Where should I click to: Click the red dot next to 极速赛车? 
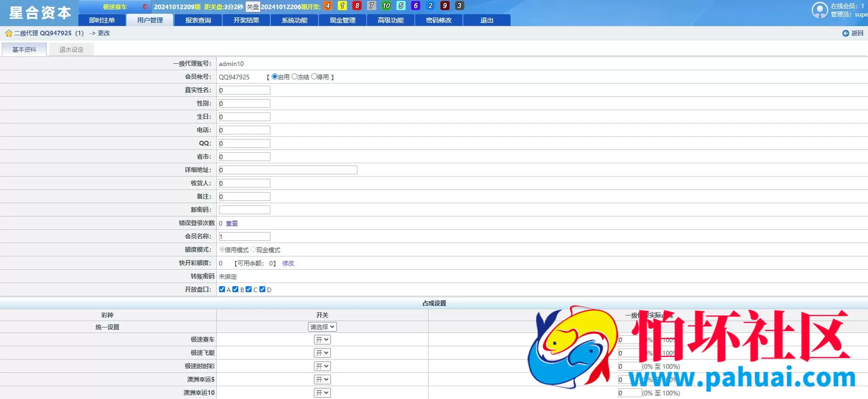click(x=145, y=7)
